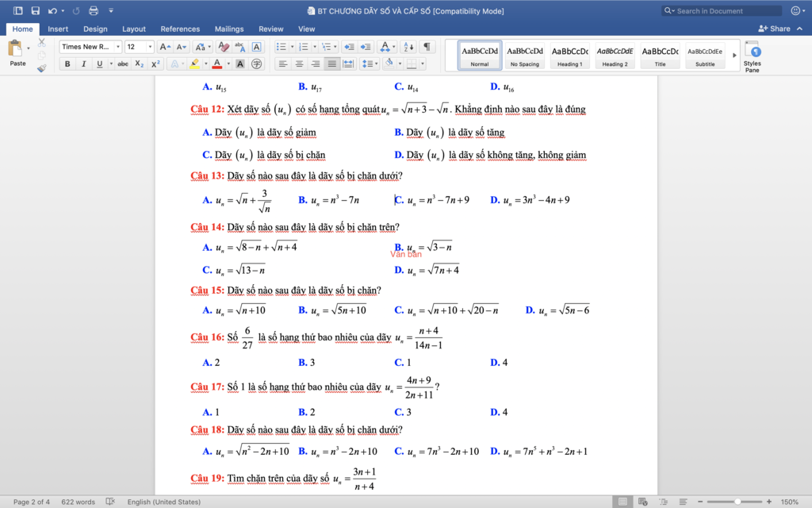Image resolution: width=812 pixels, height=508 pixels.
Task: Increase font size with the larger A icon
Action: [165, 47]
